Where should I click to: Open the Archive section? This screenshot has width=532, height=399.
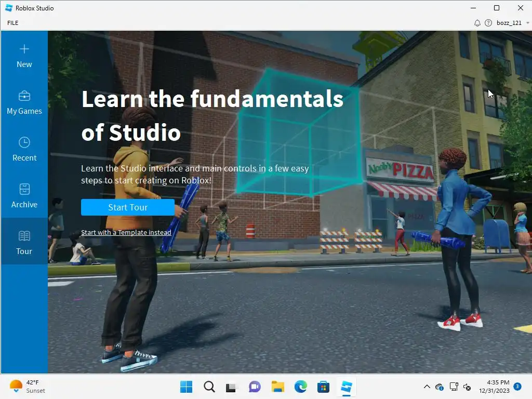coord(24,196)
